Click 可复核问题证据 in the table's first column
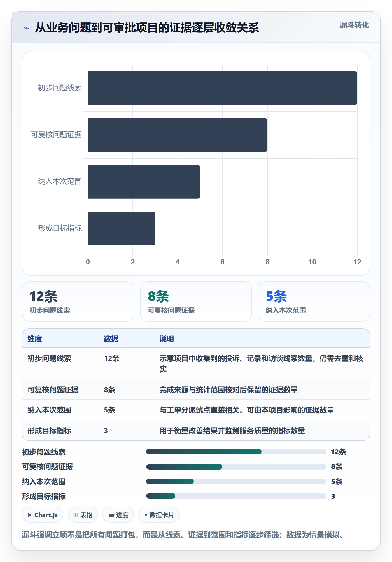This screenshot has height=562, width=392. point(53,390)
